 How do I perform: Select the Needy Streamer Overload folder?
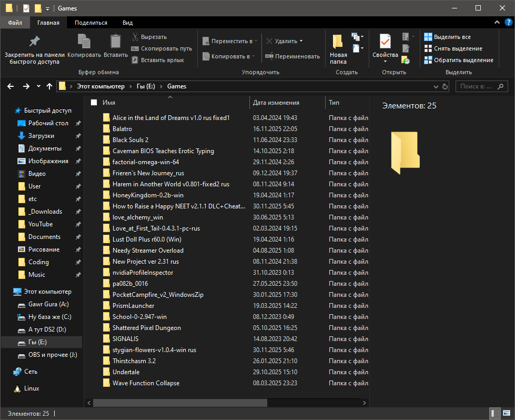(143, 251)
